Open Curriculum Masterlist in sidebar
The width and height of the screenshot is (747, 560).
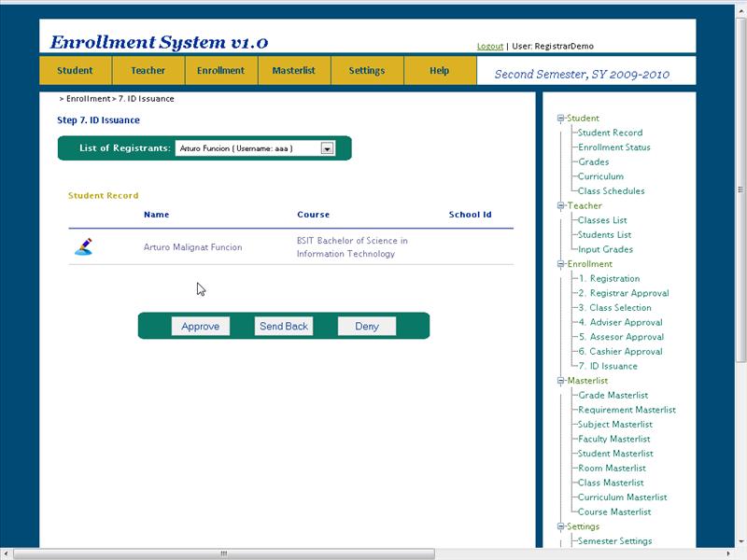pyautogui.click(x=623, y=497)
